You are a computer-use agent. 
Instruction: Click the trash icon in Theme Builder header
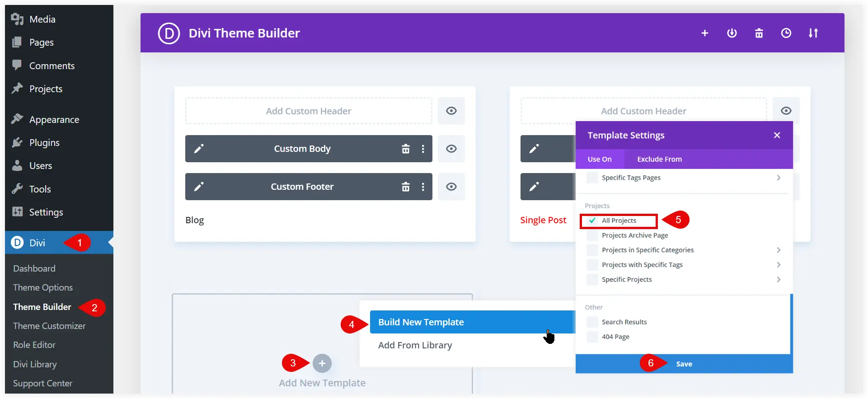click(759, 33)
